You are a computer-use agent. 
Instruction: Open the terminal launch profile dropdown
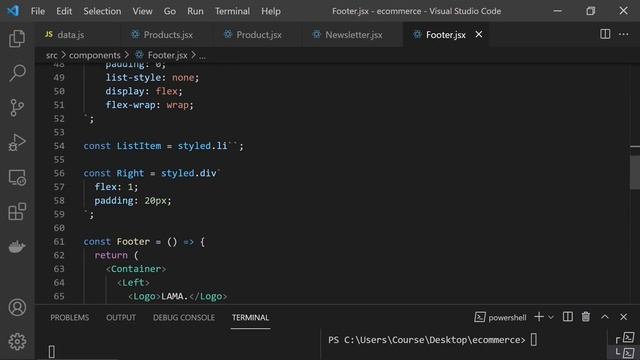pyautogui.click(x=551, y=317)
